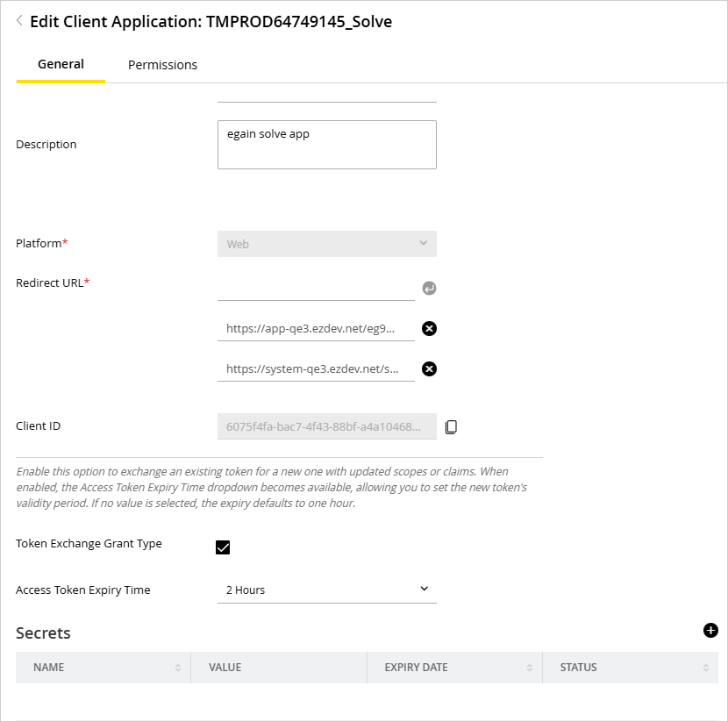This screenshot has width=728, height=722.
Task: Click the VALUE column header
Action: [225, 668]
